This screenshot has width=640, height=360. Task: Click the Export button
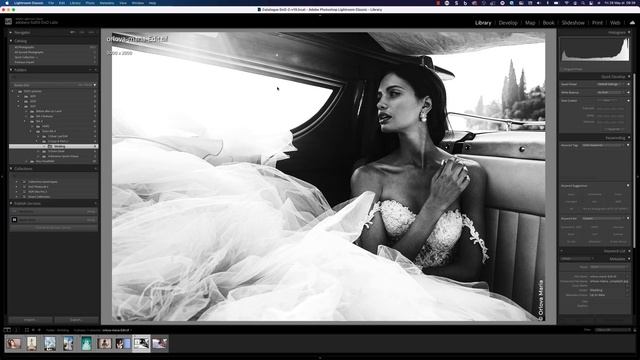click(x=76, y=320)
